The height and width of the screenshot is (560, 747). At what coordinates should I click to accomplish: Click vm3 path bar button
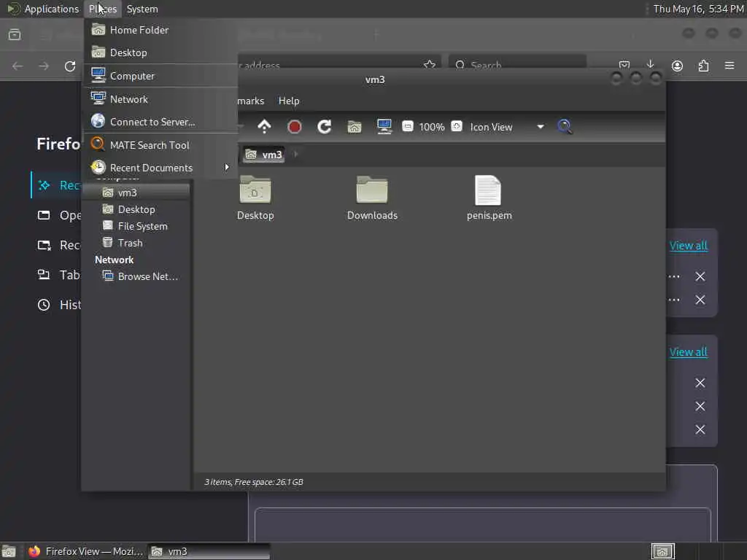pyautogui.click(x=263, y=155)
